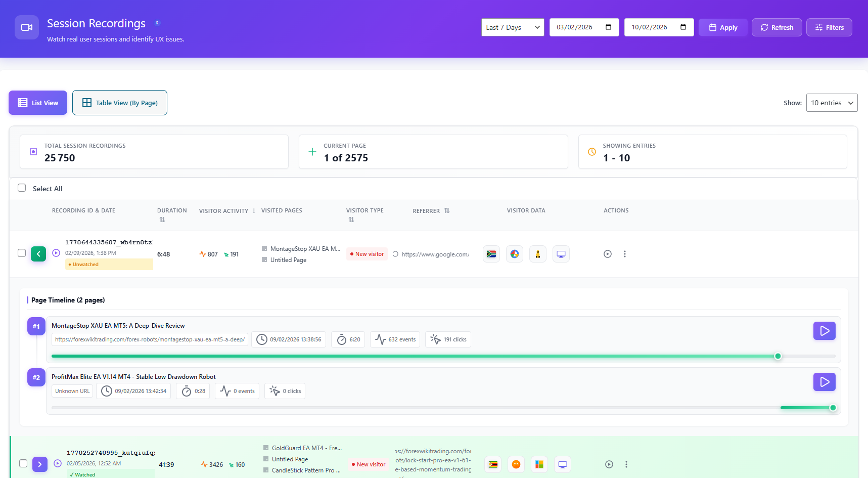The height and width of the screenshot is (478, 868).
Task: Switch to Table View (By Page)
Action: [120, 103]
